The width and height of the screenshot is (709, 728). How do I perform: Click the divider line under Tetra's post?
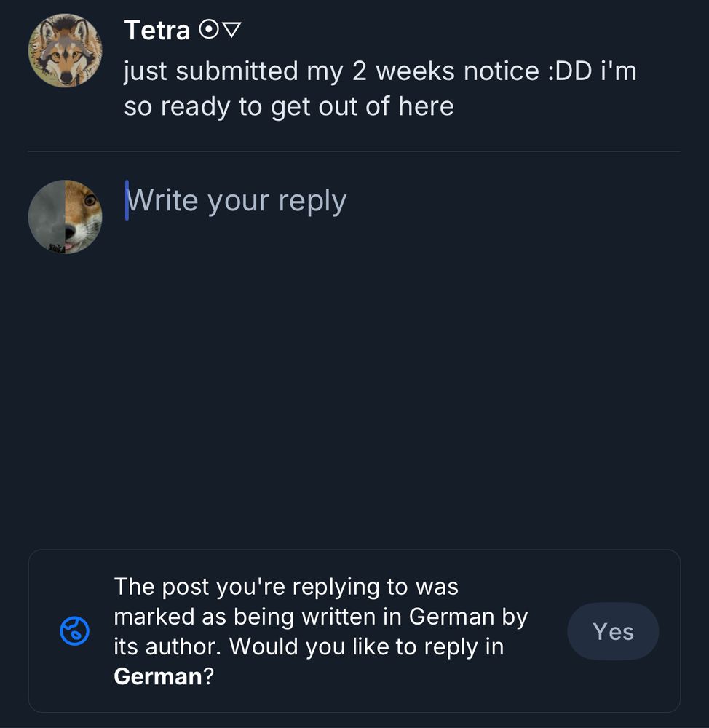354,151
